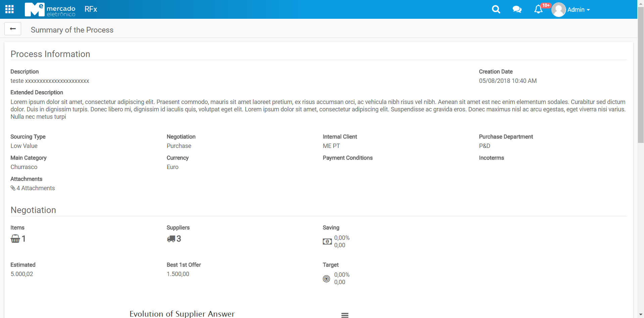Viewport: 644px width, 318px height.
Task: Open the chart hamburger context menu
Action: tap(345, 315)
